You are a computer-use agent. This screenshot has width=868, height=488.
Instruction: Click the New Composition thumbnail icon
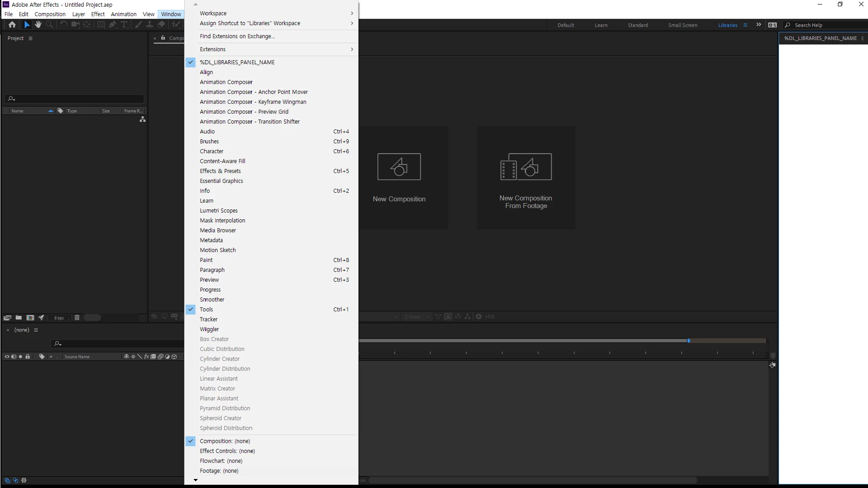(399, 167)
